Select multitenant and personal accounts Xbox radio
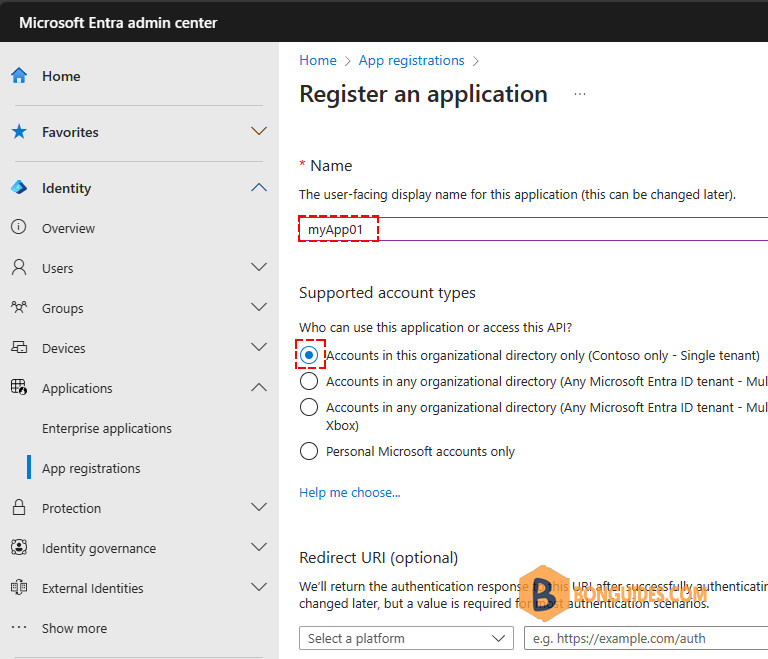Screen dimensions: 768x659 click(x=309, y=407)
